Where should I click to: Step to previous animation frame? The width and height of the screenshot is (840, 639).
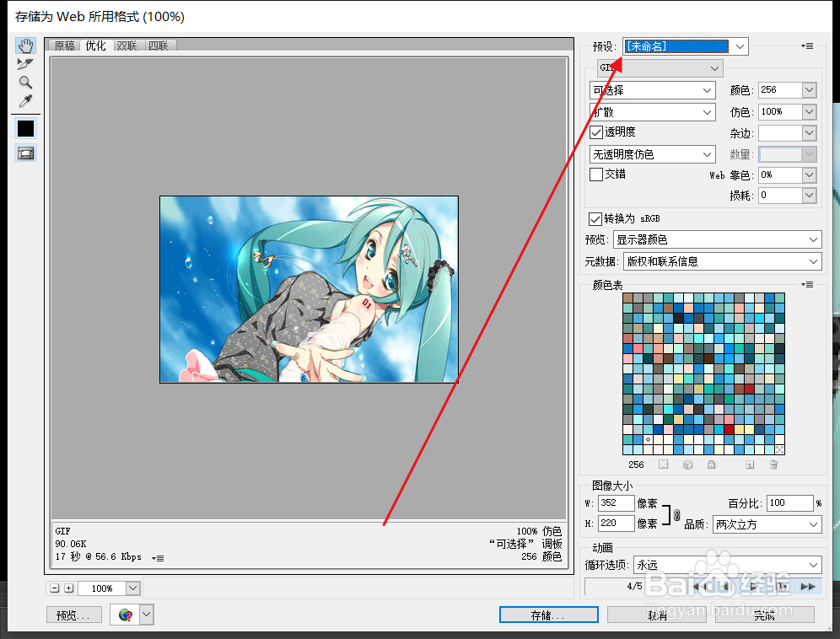click(x=726, y=587)
